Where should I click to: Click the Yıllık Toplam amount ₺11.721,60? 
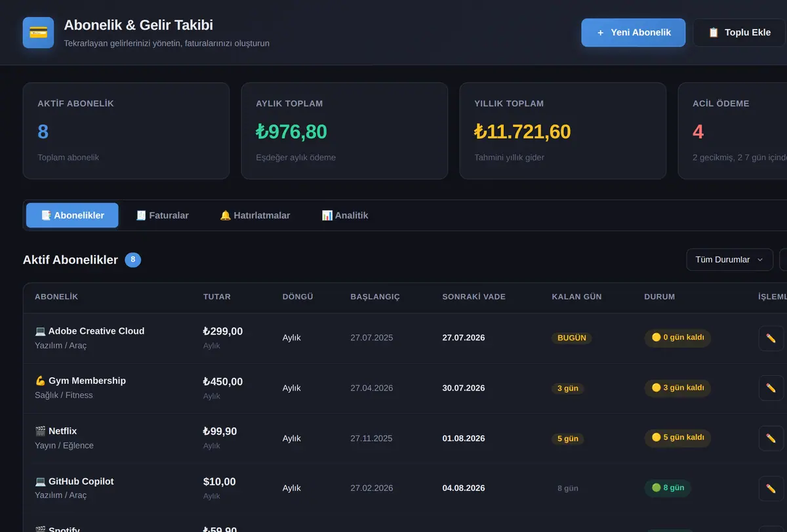pyautogui.click(x=522, y=132)
